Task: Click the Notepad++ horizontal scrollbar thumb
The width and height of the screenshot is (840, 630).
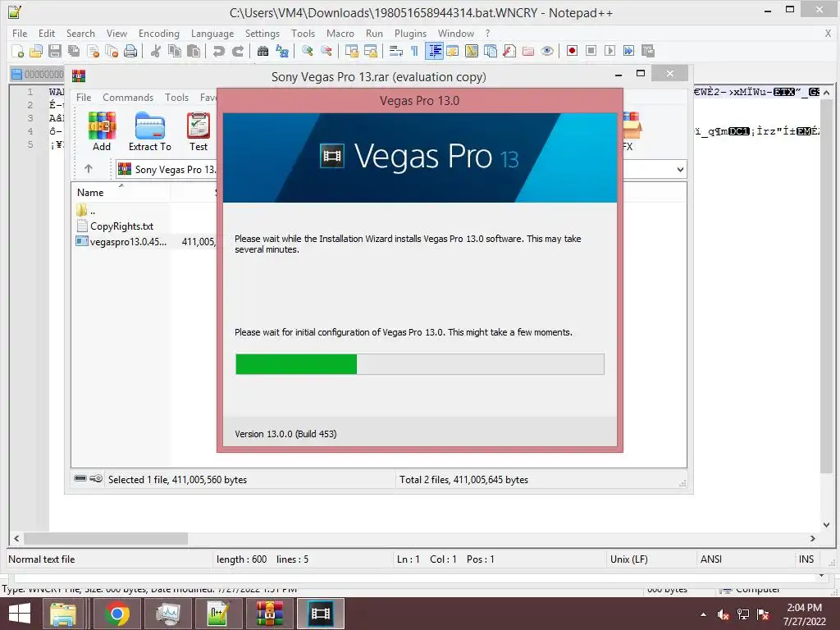Action: (106, 538)
